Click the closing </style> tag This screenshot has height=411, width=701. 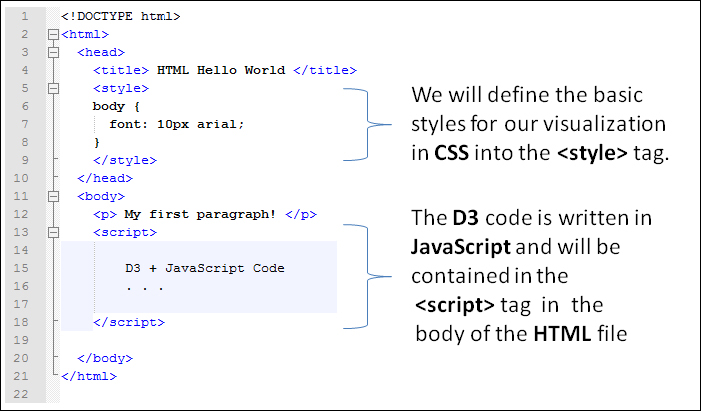tap(125, 160)
